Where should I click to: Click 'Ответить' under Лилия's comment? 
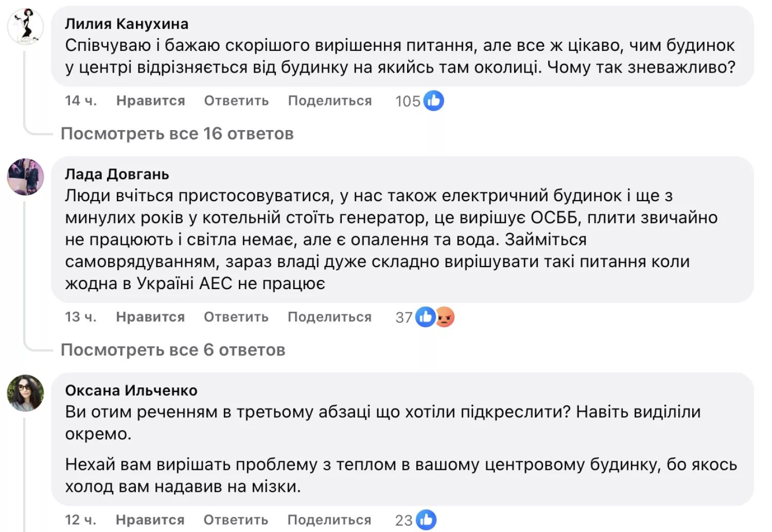click(236, 101)
